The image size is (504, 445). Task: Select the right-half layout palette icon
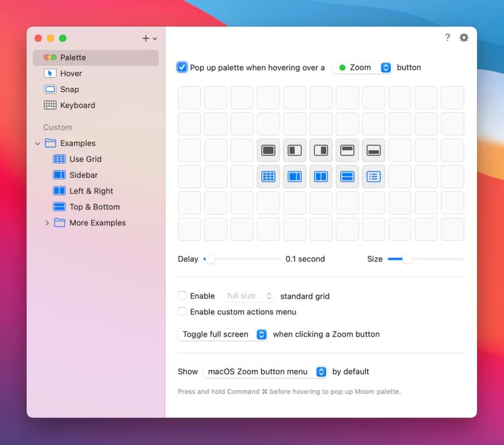tap(321, 150)
